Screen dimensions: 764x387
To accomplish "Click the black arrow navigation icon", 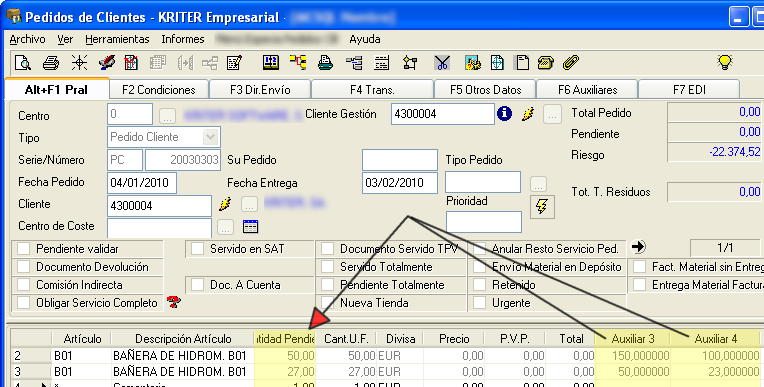I will pyautogui.click(x=638, y=247).
